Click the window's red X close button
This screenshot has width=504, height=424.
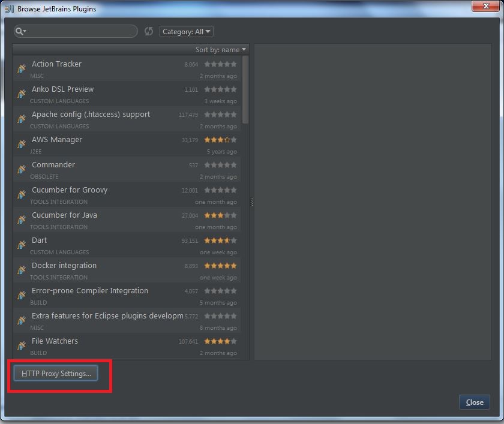point(486,6)
